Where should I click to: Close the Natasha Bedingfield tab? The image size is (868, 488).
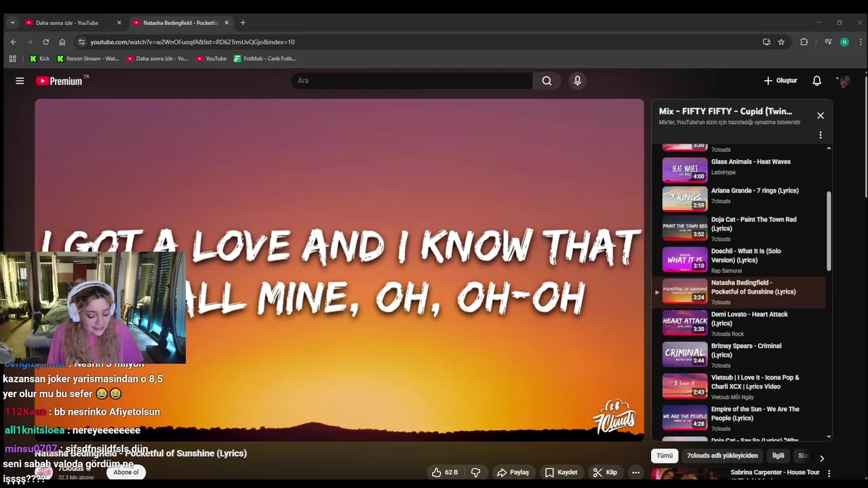226,22
